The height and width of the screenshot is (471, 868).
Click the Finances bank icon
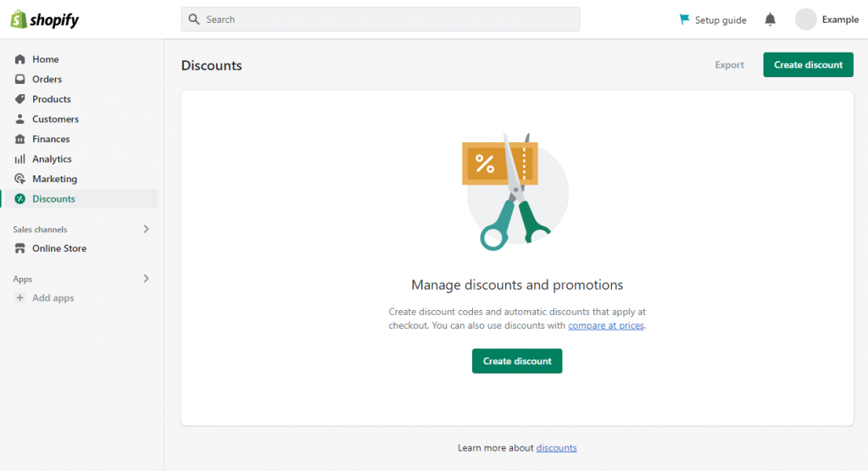(x=20, y=139)
